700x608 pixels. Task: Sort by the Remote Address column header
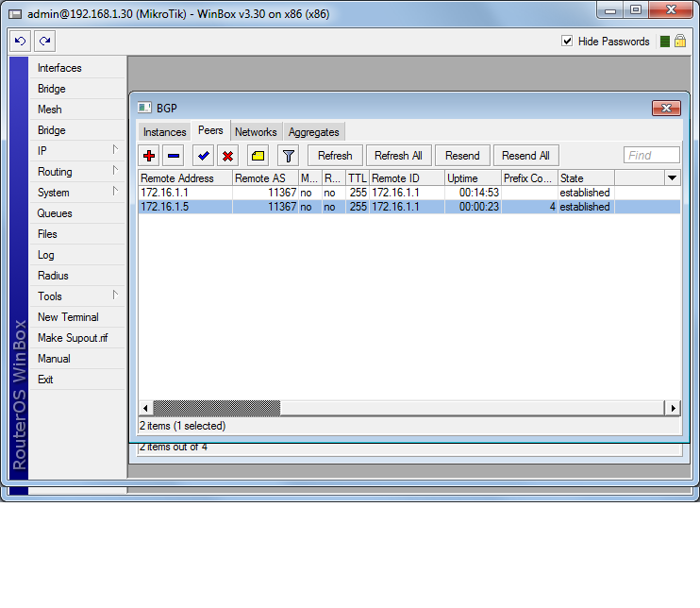(x=185, y=177)
